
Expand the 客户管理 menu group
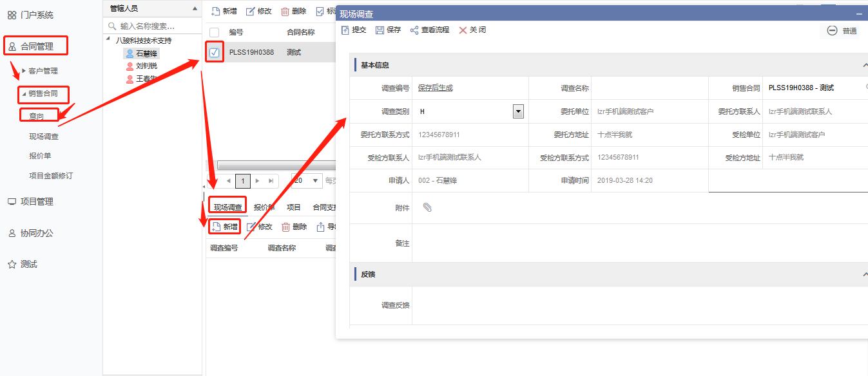click(x=24, y=71)
